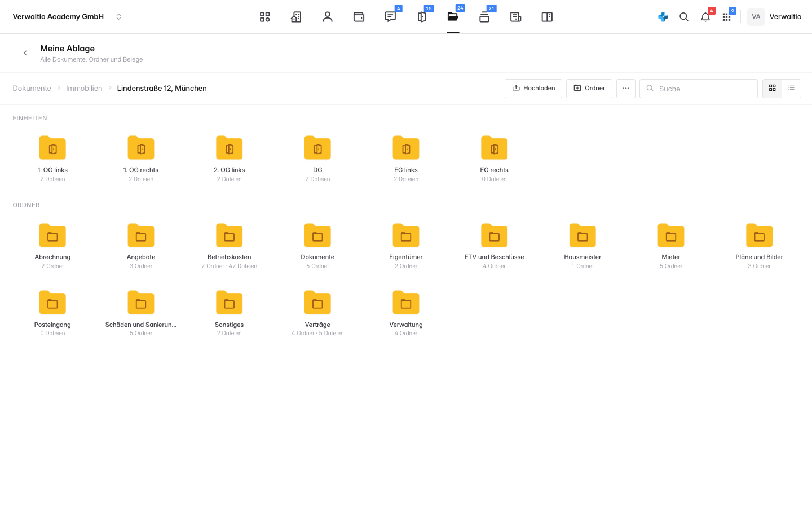Click the notifications bell icon

click(x=705, y=17)
